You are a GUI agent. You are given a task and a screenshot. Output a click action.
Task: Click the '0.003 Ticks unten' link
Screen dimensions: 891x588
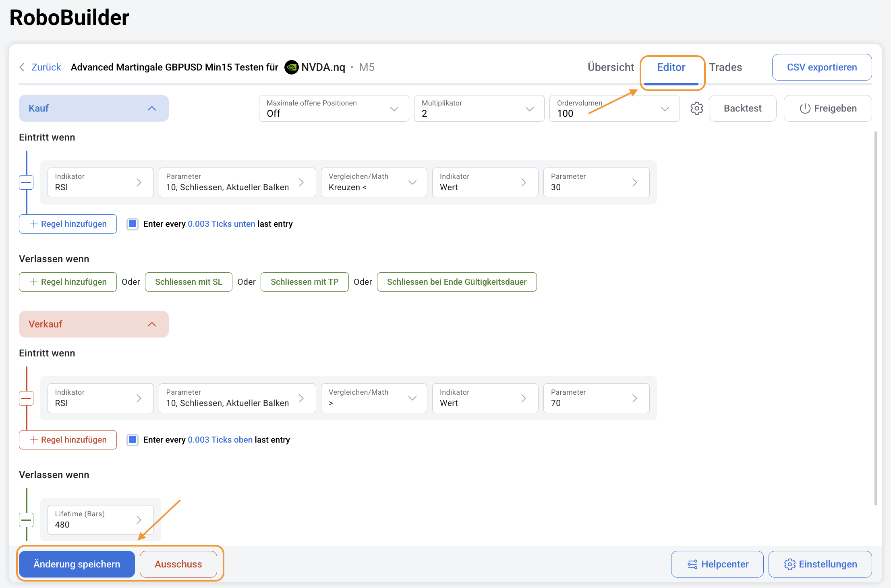[221, 224]
